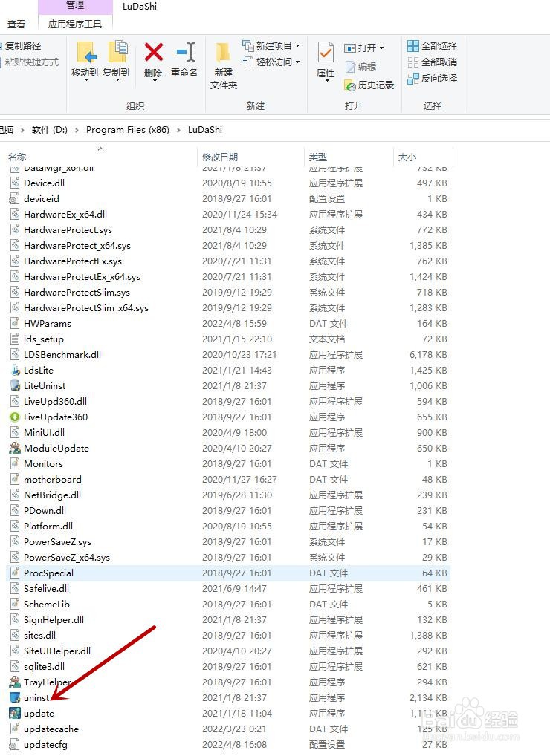Select the LiteUninst application icon
This screenshot has width=550, height=756.
click(x=15, y=385)
